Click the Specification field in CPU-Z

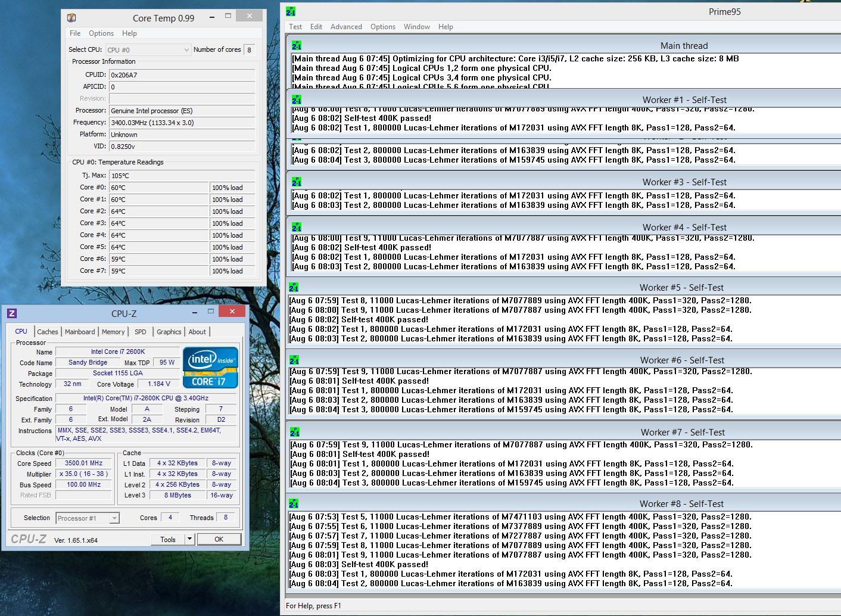(x=146, y=399)
